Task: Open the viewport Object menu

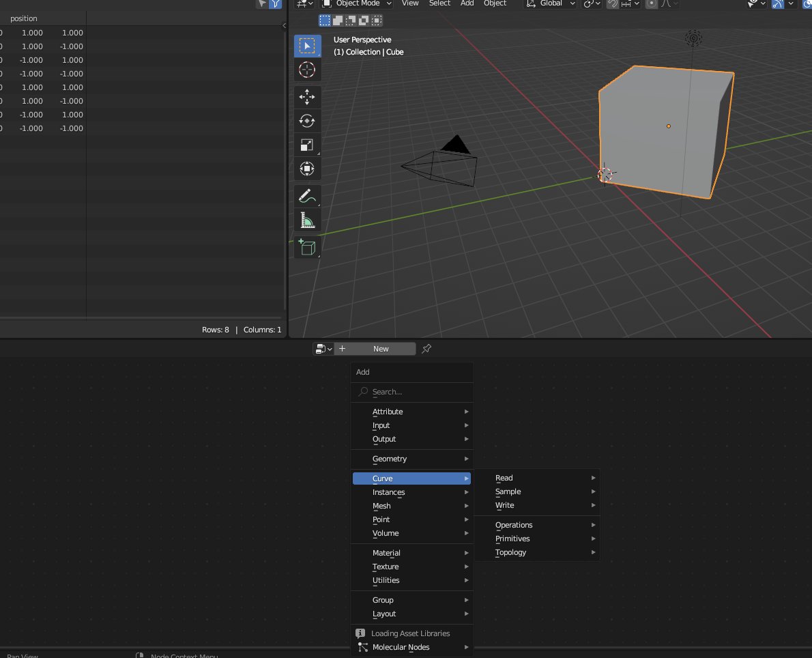Action: click(x=495, y=3)
